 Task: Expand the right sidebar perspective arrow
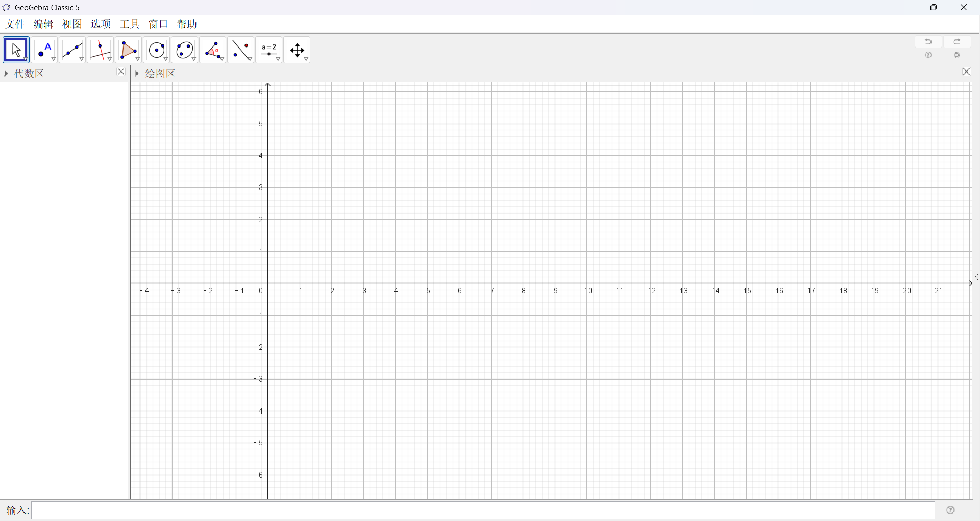click(976, 277)
